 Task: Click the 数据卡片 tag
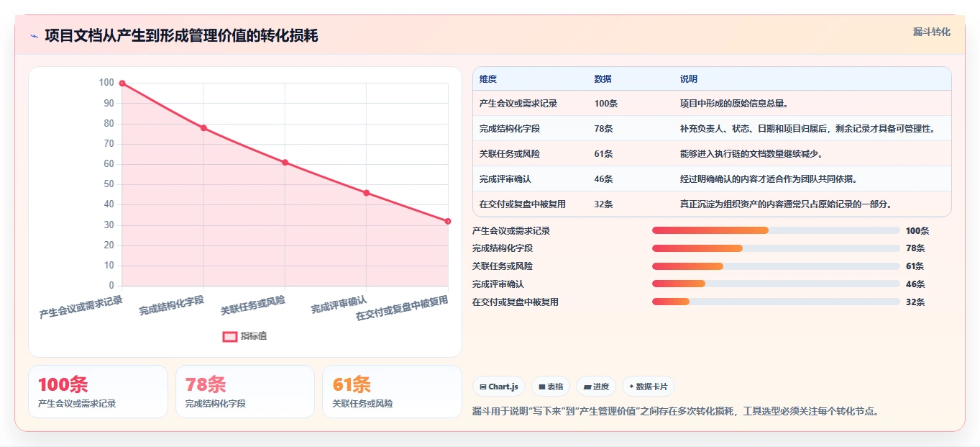(648, 387)
